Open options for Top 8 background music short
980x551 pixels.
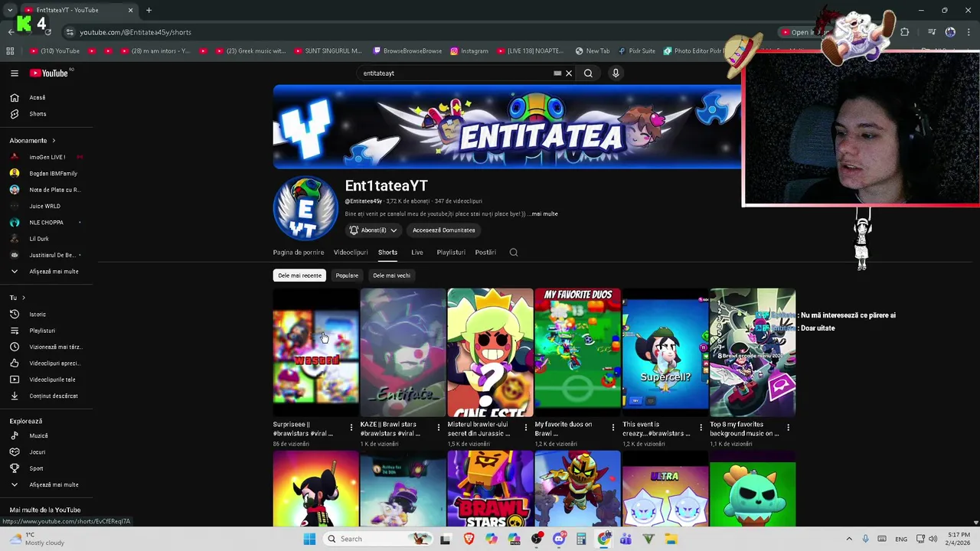[x=788, y=427]
